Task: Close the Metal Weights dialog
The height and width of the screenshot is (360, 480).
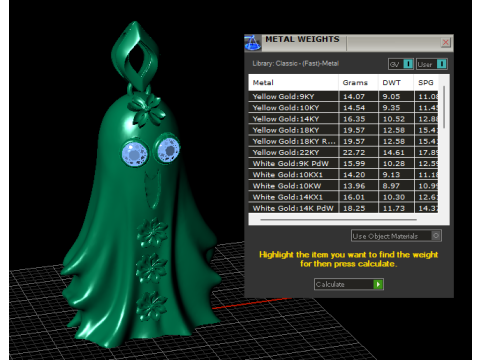Action: point(446,42)
